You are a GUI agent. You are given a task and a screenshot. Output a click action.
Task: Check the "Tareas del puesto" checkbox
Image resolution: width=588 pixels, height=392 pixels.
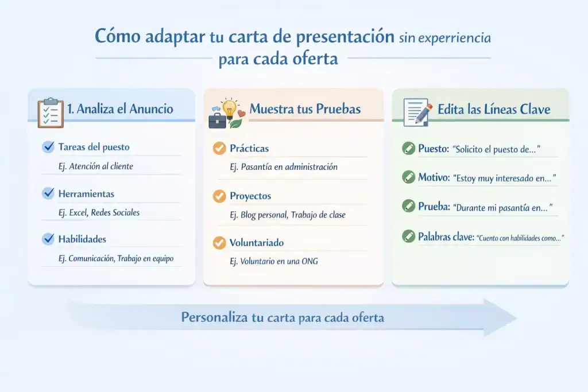[x=48, y=147]
